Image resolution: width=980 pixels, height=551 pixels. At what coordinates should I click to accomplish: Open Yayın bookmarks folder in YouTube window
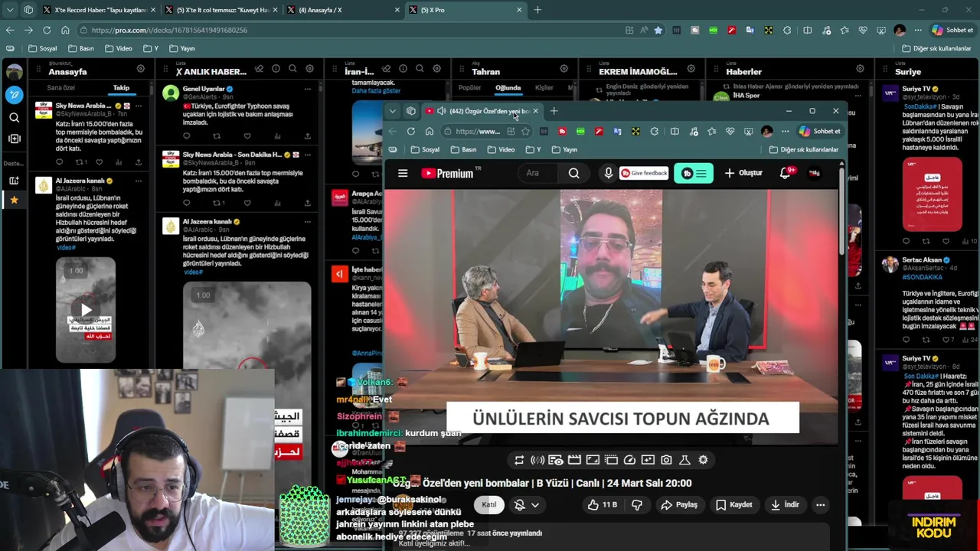click(x=565, y=150)
